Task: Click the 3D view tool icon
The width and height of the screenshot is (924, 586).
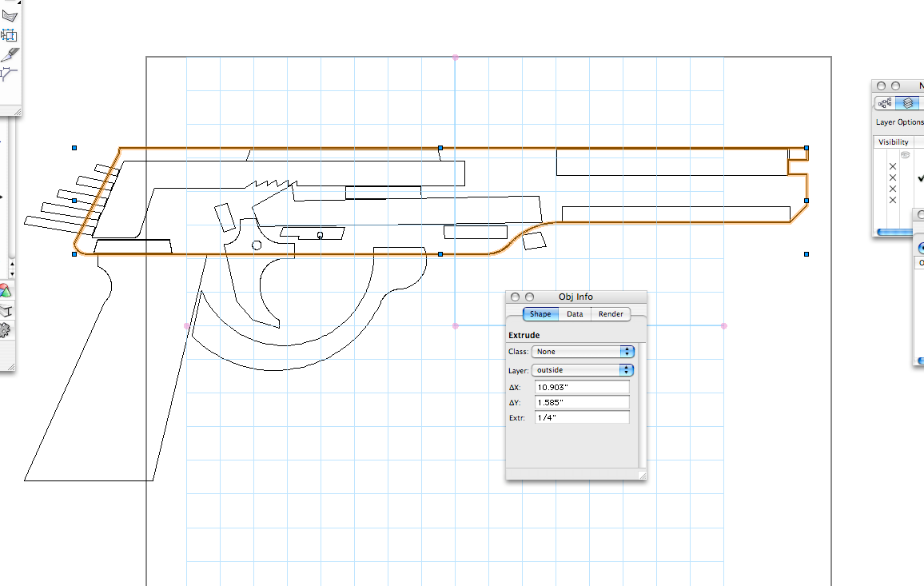Action: [x=7, y=312]
